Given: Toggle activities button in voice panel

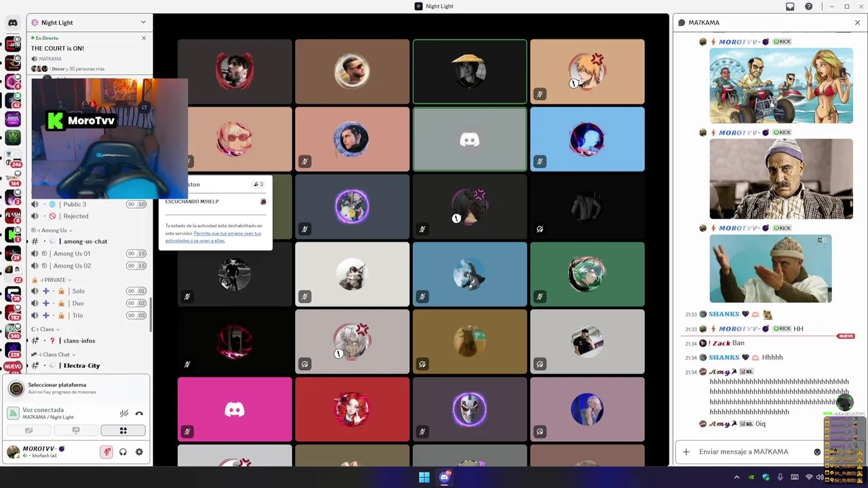Looking at the screenshot, I should tap(123, 430).
